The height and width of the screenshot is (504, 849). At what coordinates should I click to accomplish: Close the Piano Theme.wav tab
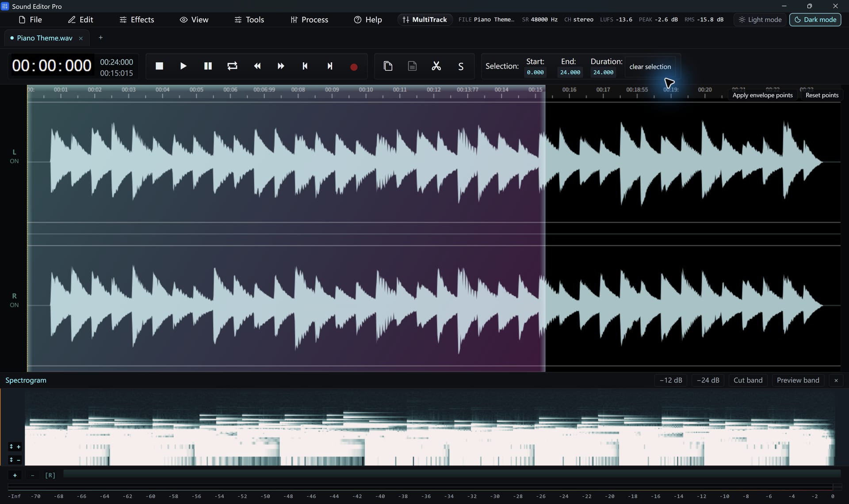point(80,38)
